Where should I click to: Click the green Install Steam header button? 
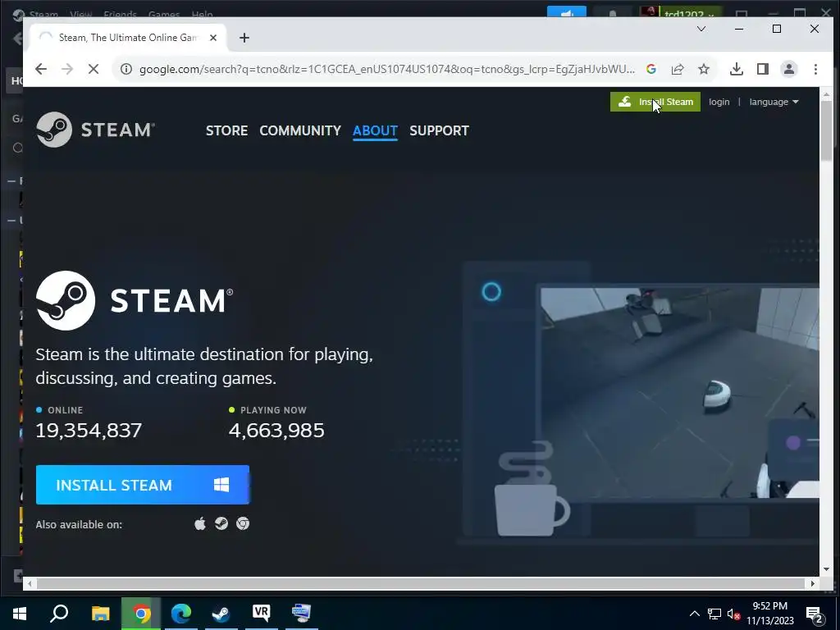tap(655, 102)
